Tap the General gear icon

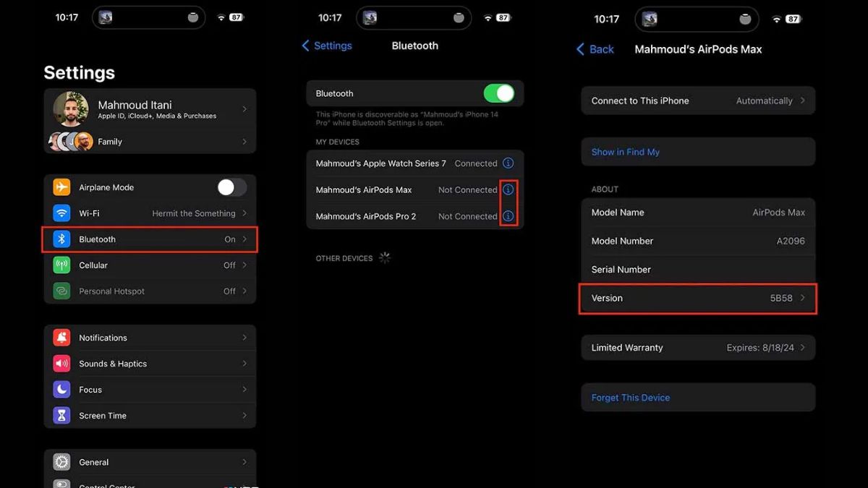point(61,462)
